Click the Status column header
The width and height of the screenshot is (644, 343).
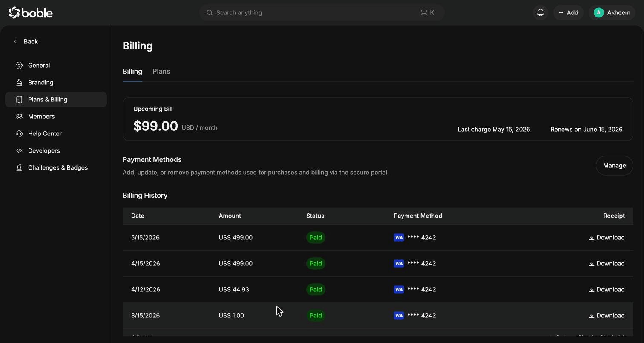point(315,216)
